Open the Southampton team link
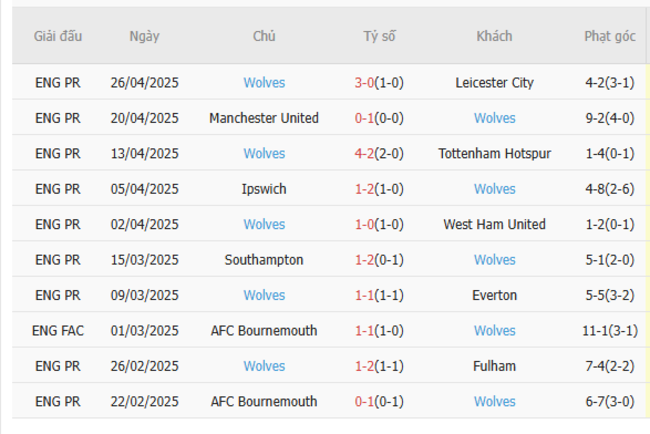 (264, 260)
